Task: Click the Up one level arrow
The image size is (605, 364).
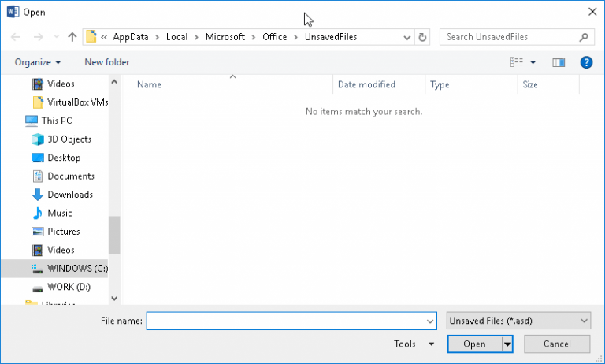Action: click(72, 37)
